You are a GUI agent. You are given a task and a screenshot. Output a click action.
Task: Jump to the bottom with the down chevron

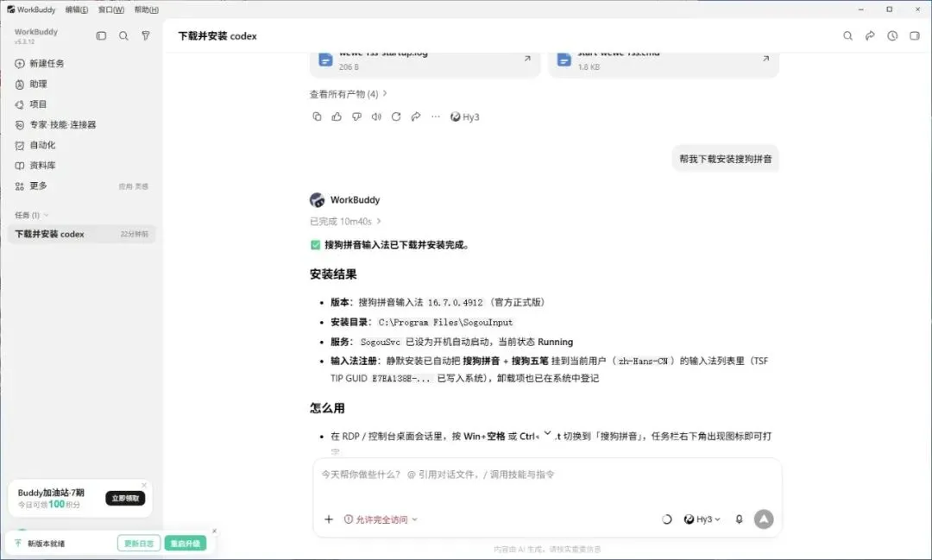pyautogui.click(x=547, y=433)
